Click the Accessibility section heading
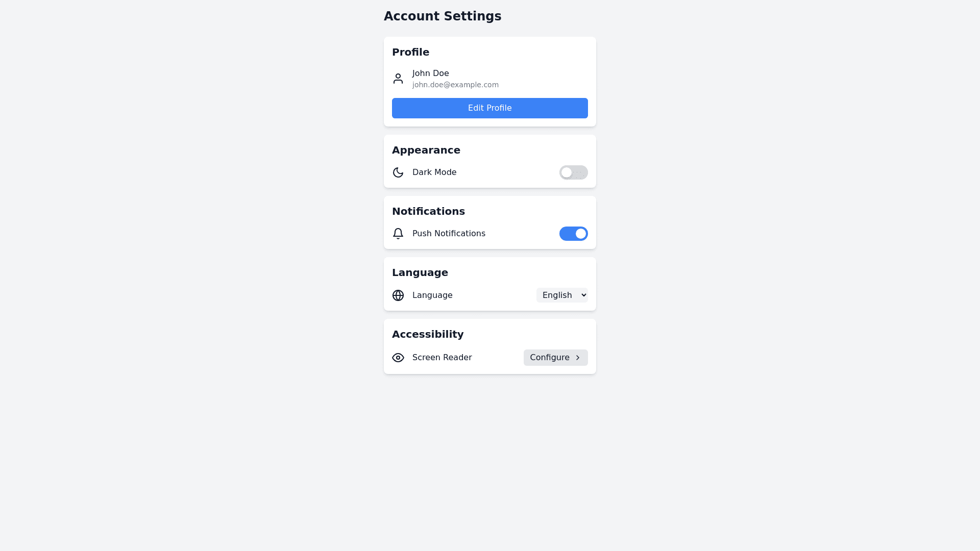 pyautogui.click(x=428, y=334)
